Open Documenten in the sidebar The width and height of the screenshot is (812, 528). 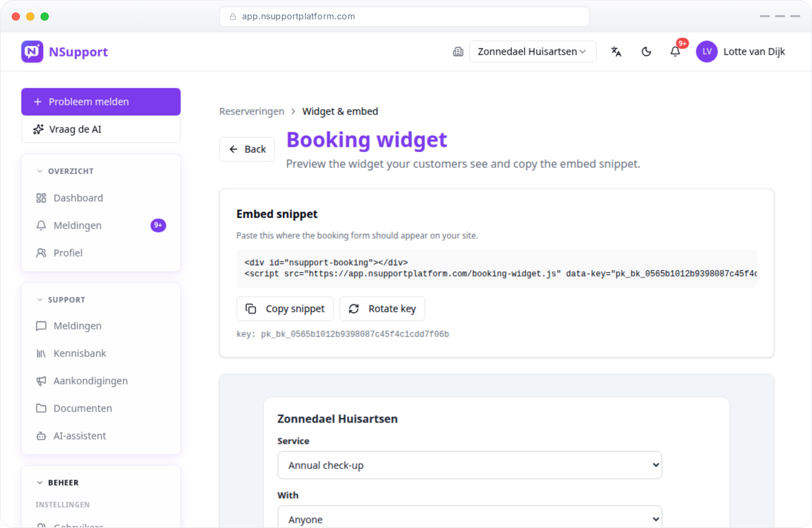101,408
